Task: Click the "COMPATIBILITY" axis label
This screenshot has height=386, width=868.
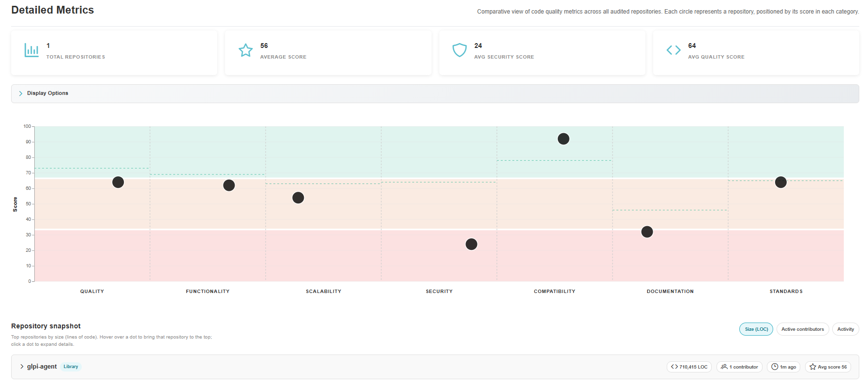Action: click(x=554, y=292)
